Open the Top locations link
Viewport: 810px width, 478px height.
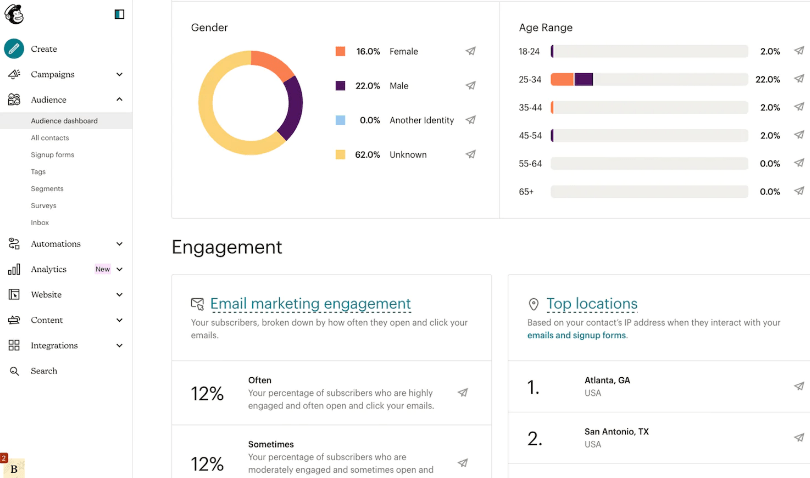592,304
